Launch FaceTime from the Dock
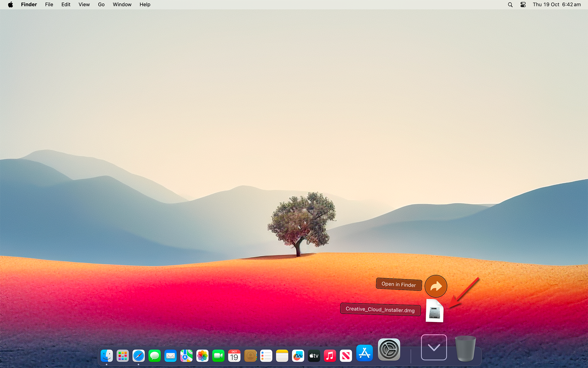Viewport: 588px width, 368px height. 218,356
